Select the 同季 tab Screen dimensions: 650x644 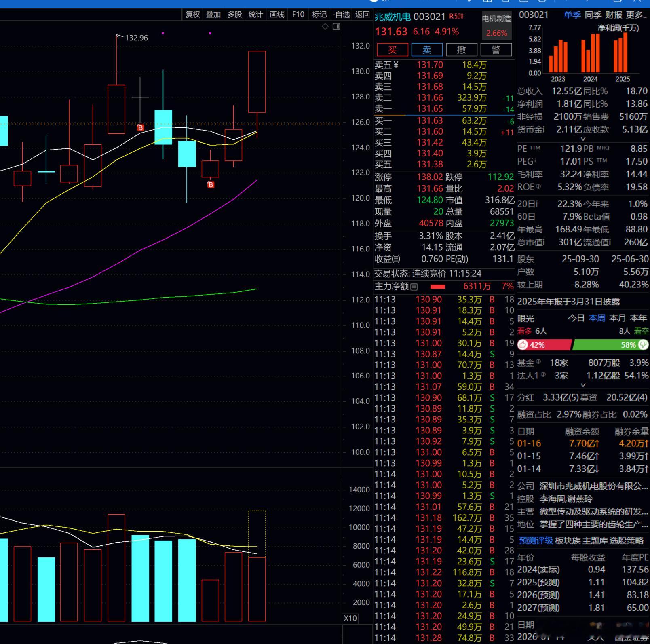[x=593, y=15]
